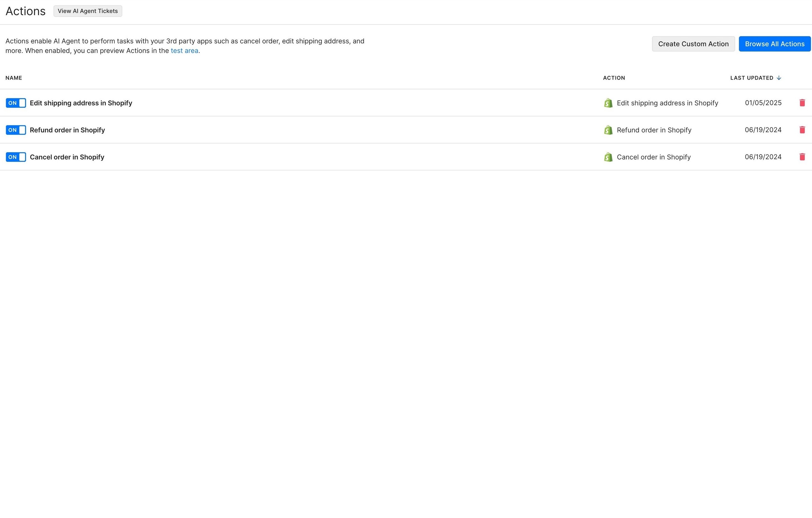Click the Action column header

(614, 78)
